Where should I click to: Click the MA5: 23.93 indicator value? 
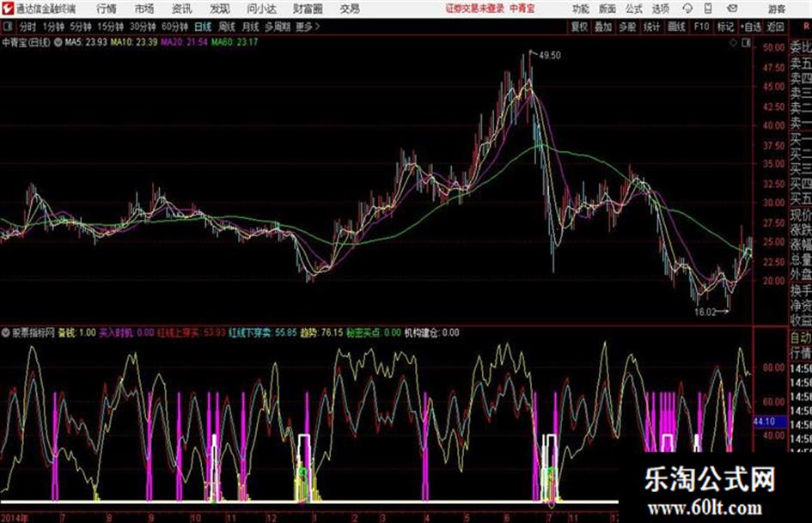(86, 42)
